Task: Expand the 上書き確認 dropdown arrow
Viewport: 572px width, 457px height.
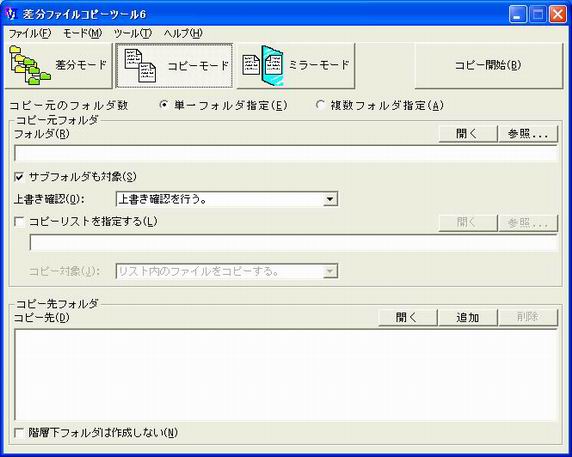Action: 330,199
